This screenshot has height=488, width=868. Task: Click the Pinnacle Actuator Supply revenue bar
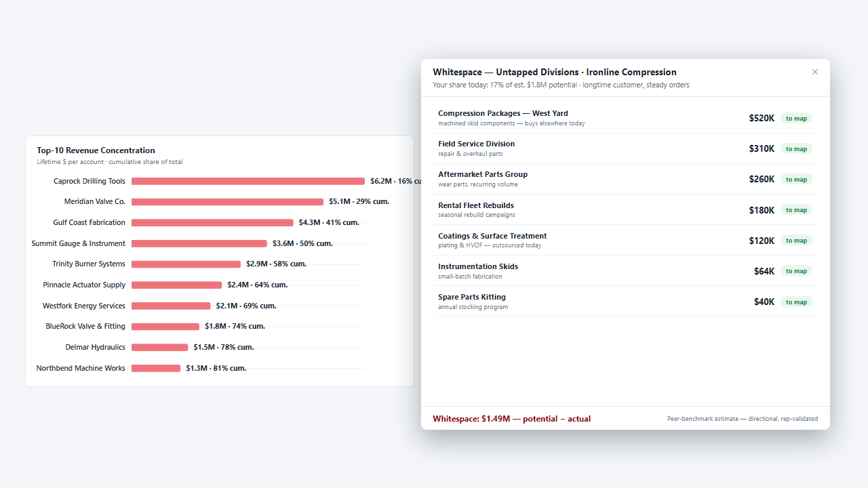[176, 285]
